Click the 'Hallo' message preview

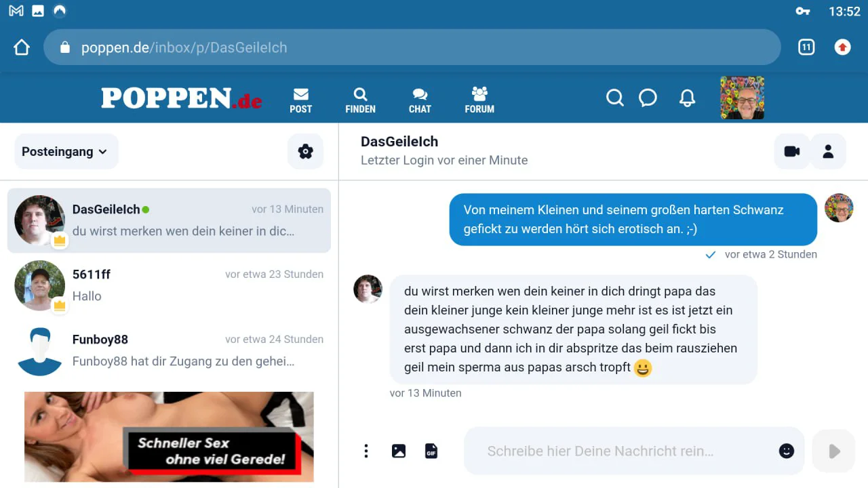87,296
